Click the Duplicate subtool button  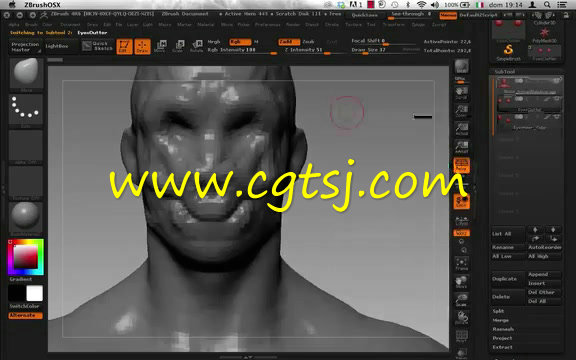click(x=508, y=279)
